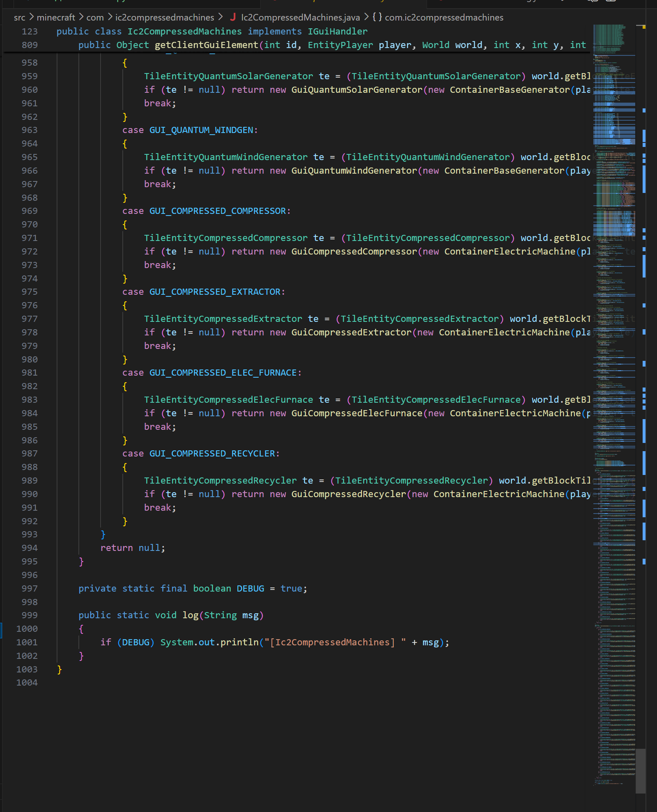The height and width of the screenshot is (812, 657).
Task: Click 'TileEntityQuantumWindGenerator' type on line 965
Action: click(x=226, y=157)
